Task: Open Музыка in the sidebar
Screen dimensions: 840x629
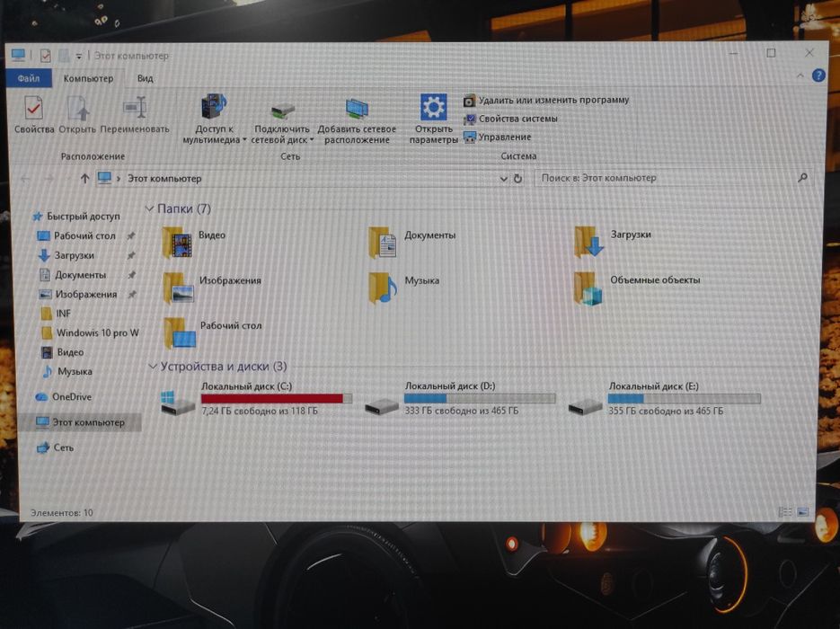Action: tap(75, 371)
